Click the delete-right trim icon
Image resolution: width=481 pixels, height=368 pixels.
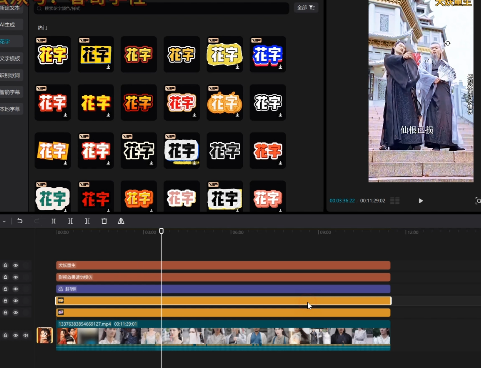[87, 221]
